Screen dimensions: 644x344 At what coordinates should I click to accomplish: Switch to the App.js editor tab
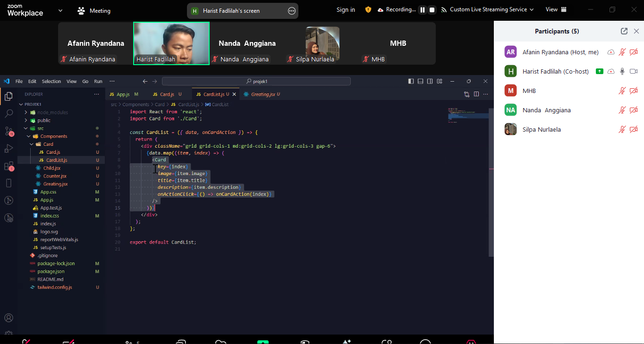click(124, 94)
